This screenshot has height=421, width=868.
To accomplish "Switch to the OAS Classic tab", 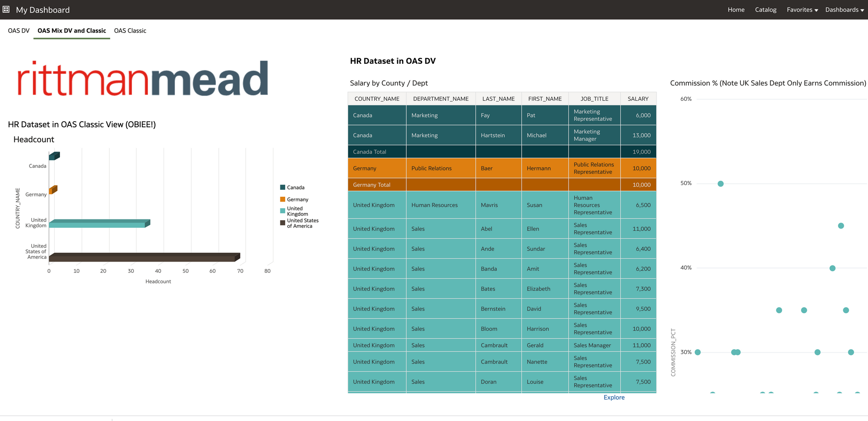I will tap(130, 30).
